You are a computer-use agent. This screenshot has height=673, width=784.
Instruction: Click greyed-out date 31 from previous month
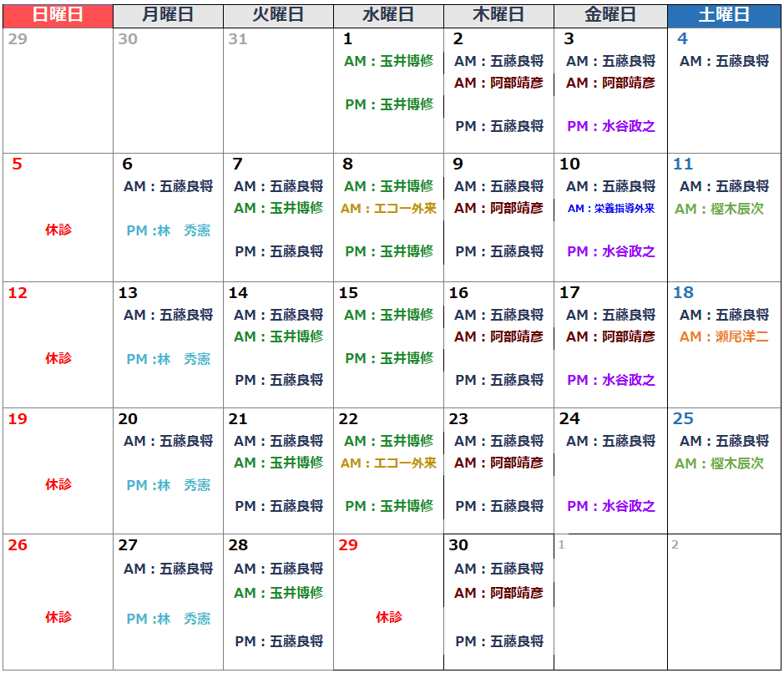(x=238, y=39)
